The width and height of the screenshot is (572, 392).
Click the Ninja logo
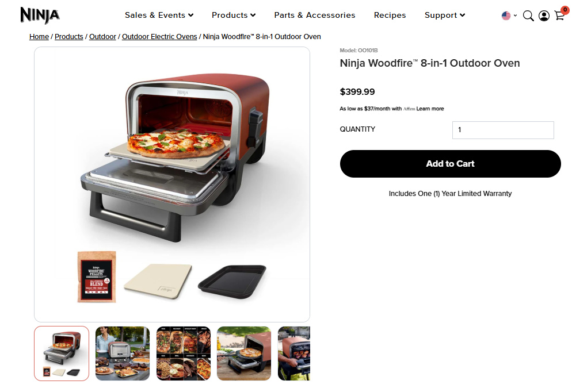tap(40, 16)
